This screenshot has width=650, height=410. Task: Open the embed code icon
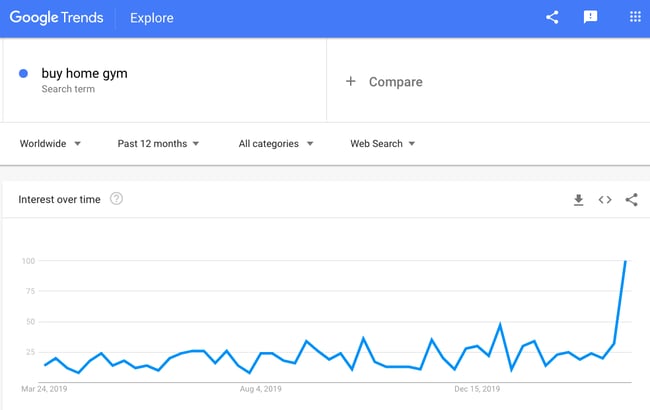tap(605, 200)
